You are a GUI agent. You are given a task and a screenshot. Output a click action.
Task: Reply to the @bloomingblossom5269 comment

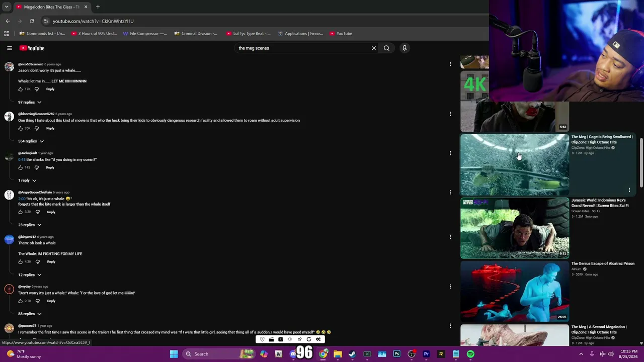click(x=50, y=128)
